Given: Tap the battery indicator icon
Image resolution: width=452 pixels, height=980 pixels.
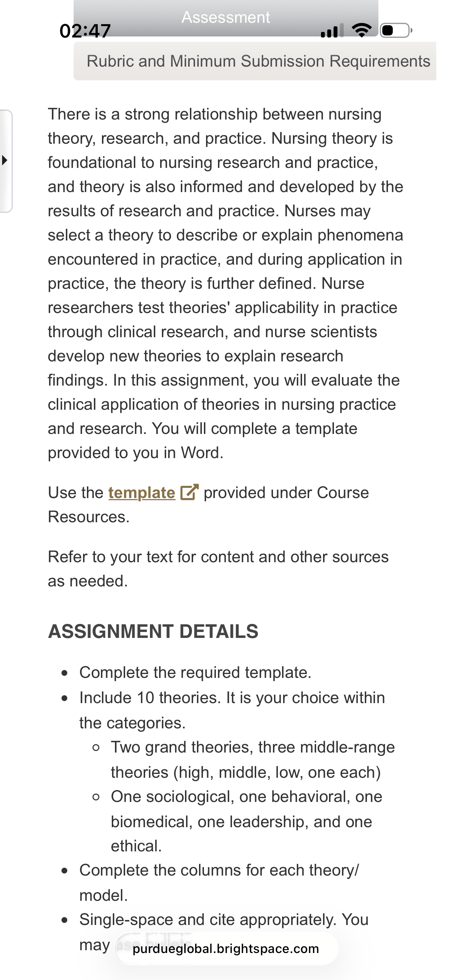Looking at the screenshot, I should click(x=396, y=30).
